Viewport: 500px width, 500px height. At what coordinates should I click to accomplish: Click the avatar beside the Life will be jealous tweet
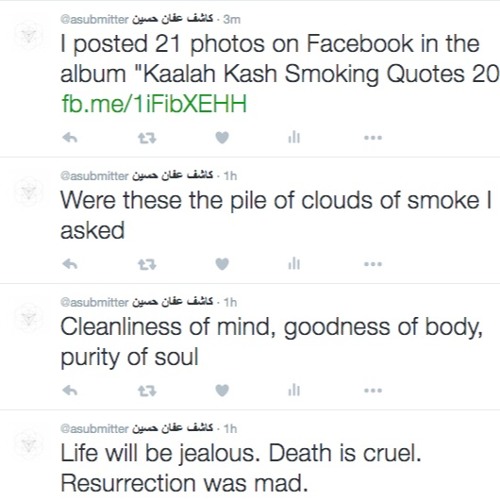tap(29, 444)
